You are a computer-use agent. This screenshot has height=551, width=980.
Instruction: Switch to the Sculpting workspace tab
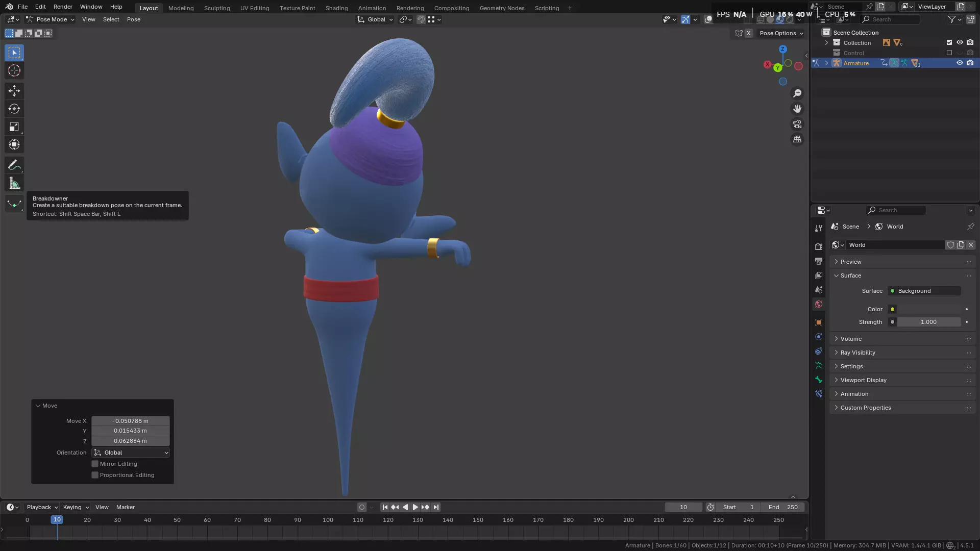[x=217, y=8]
